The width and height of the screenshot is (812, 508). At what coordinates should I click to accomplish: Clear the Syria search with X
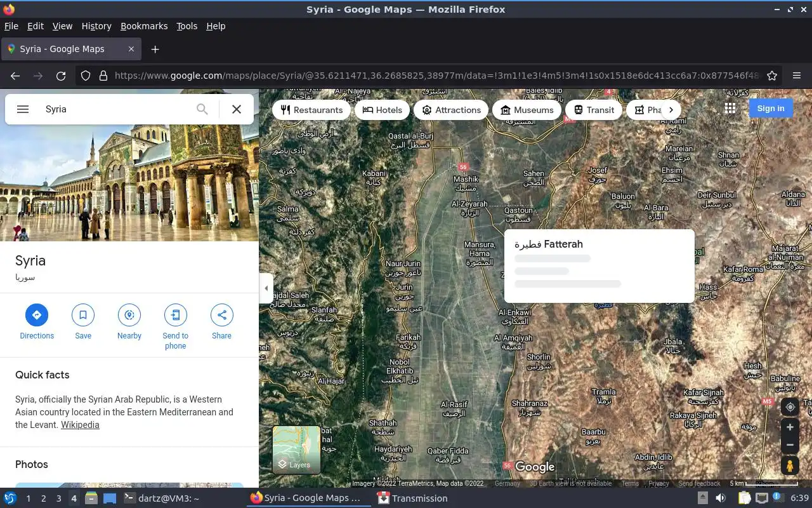(x=237, y=109)
